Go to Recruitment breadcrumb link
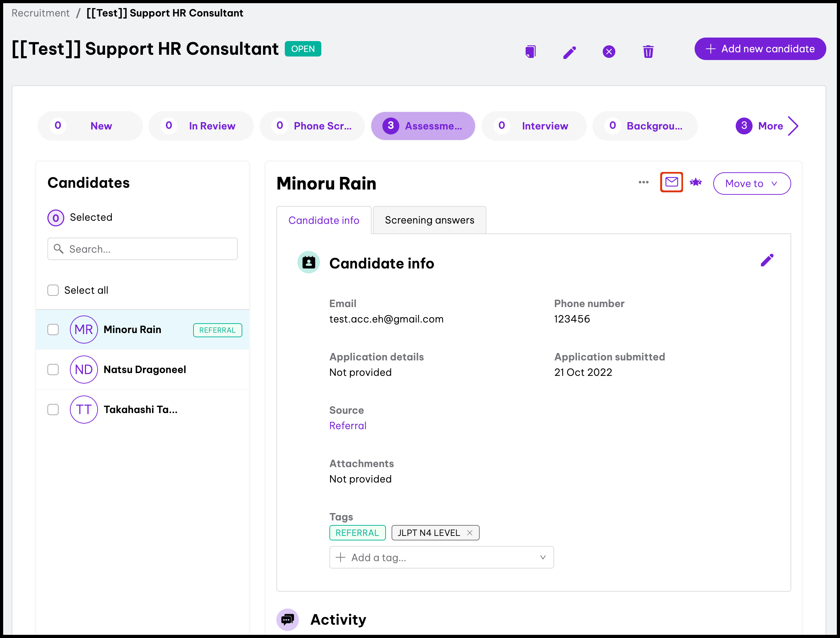This screenshot has height=638, width=840. 41,13
